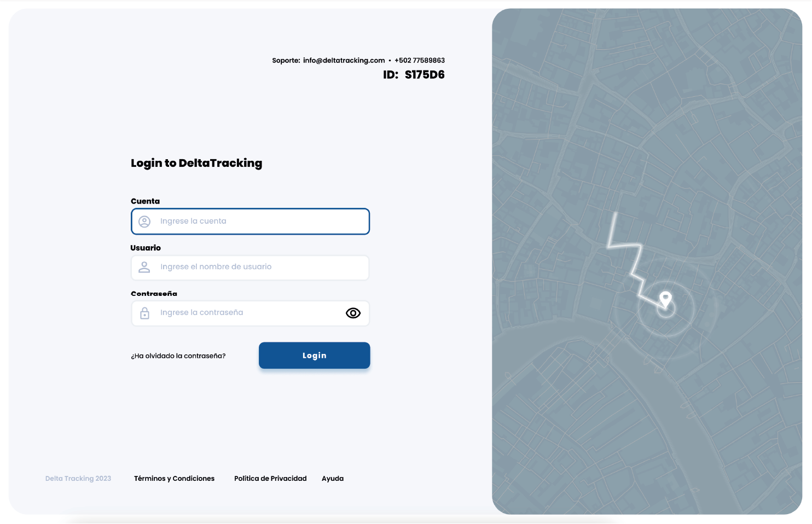This screenshot has height=524, width=812.
Task: Open Política de Privacidad link
Action: (x=270, y=479)
